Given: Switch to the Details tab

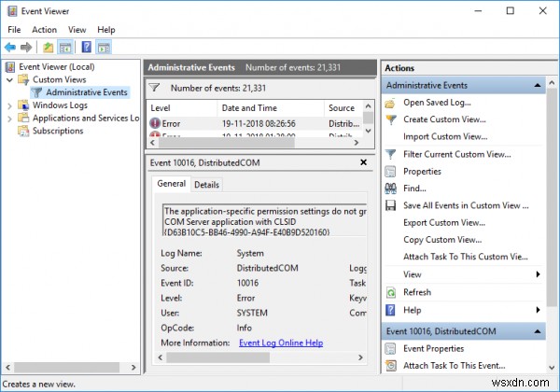Looking at the screenshot, I should click(206, 185).
